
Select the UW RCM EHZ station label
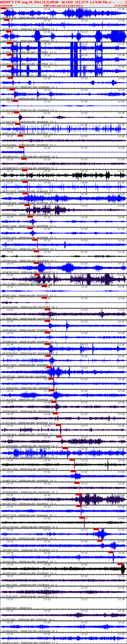pyautogui.click(x=29, y=330)
